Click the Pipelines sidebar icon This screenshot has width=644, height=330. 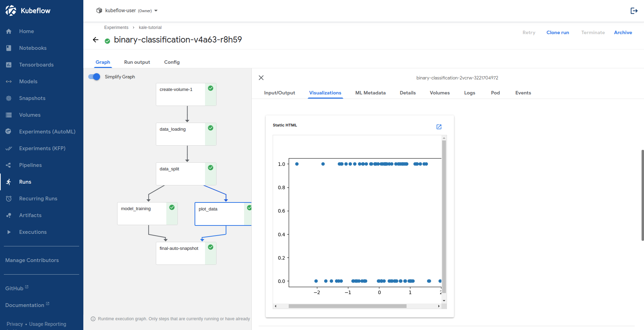pos(9,165)
